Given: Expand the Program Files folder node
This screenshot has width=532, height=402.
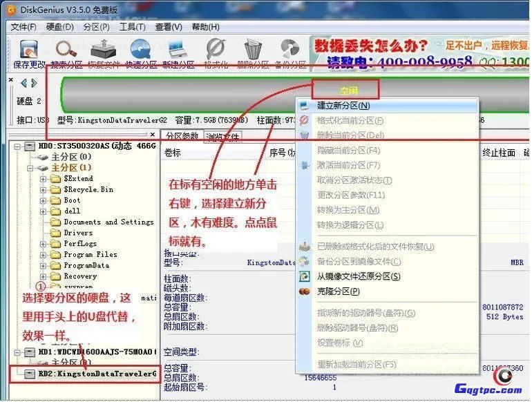Looking at the screenshot, I should tap(43, 254).
